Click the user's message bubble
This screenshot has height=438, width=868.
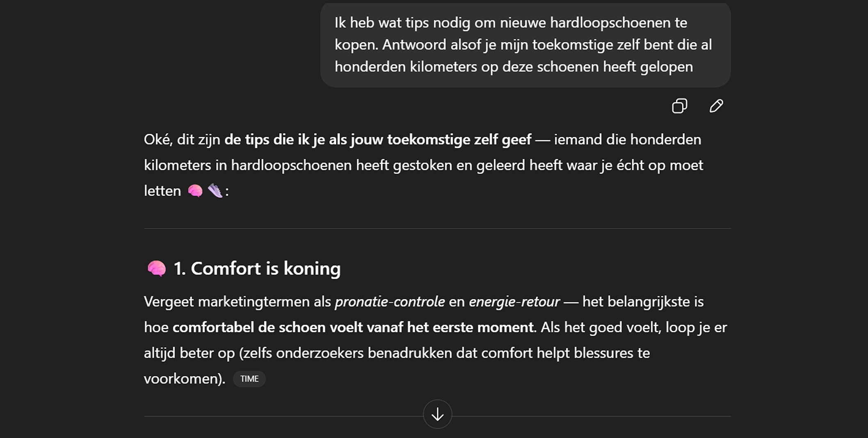coord(525,45)
